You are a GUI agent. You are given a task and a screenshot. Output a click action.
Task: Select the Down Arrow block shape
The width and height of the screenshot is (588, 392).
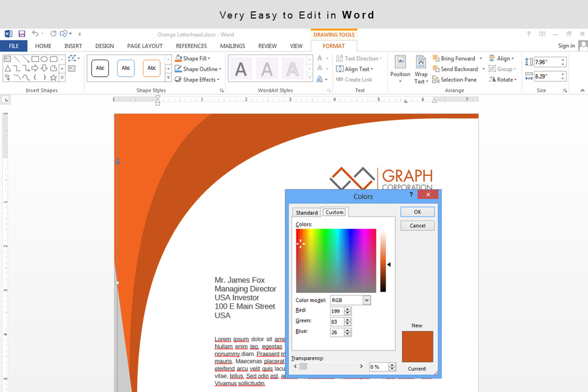click(44, 68)
